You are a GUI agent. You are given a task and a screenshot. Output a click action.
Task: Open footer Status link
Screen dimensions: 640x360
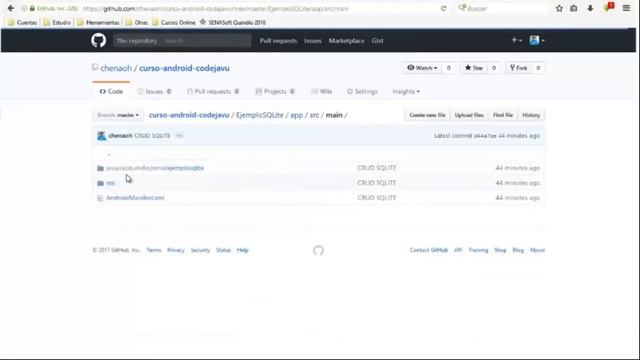point(223,250)
